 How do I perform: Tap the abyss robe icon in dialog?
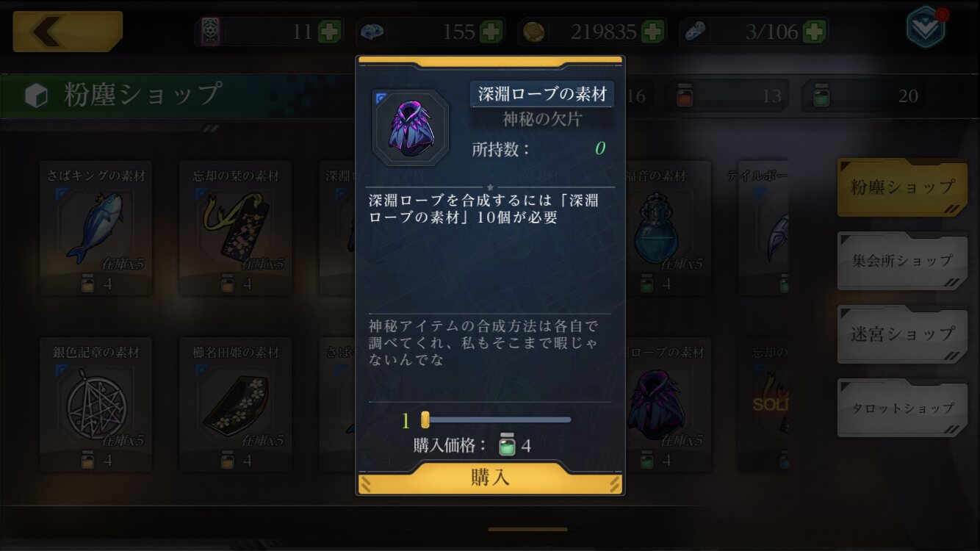point(411,127)
